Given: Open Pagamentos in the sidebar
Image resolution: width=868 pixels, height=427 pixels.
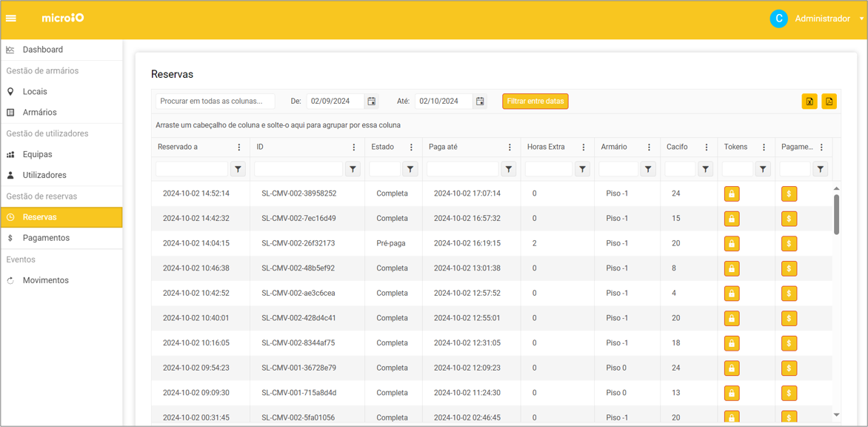Looking at the screenshot, I should pyautogui.click(x=46, y=238).
